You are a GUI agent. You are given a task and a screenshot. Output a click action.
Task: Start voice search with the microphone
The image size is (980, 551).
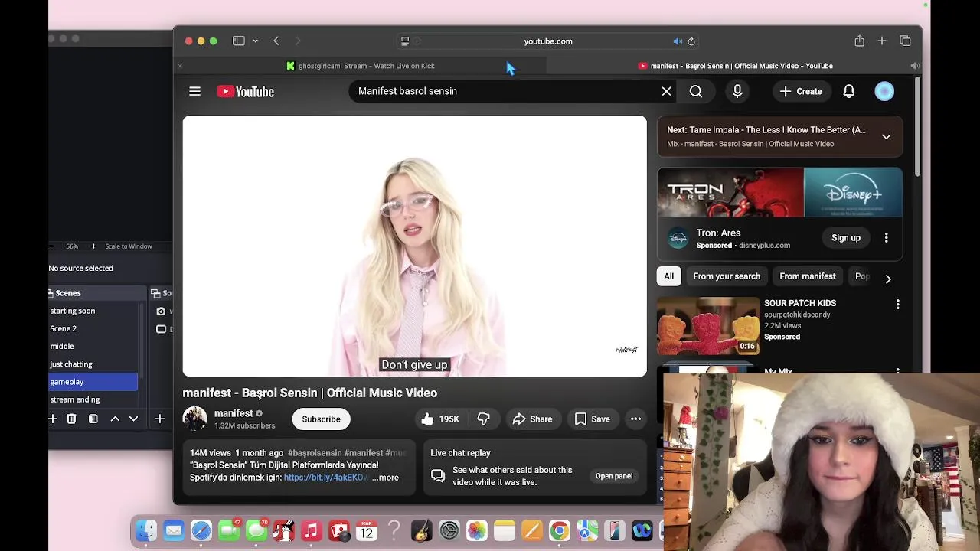(x=737, y=91)
